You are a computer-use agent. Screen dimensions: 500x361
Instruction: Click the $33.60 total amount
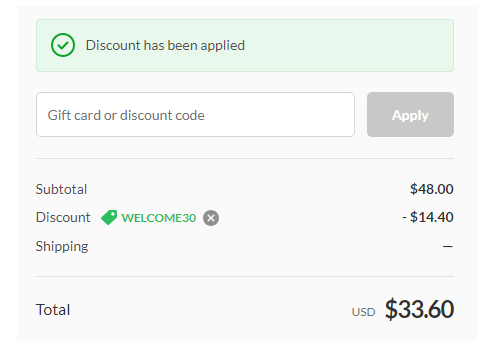(419, 309)
